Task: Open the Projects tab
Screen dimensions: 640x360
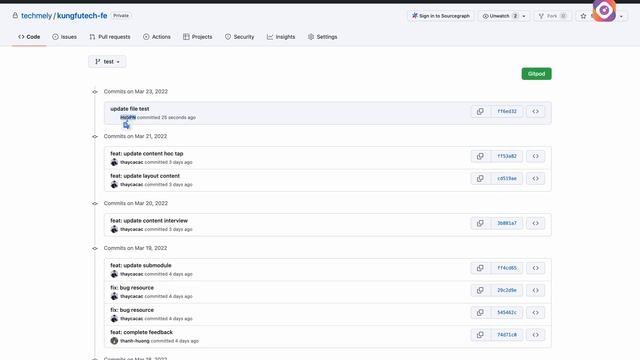Action: [198, 37]
